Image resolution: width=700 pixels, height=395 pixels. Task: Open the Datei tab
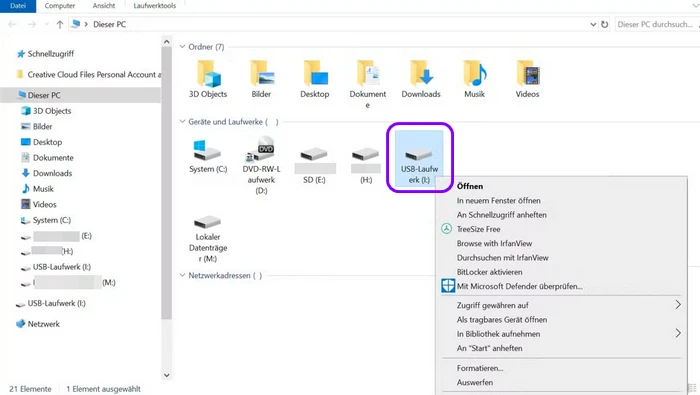point(18,6)
